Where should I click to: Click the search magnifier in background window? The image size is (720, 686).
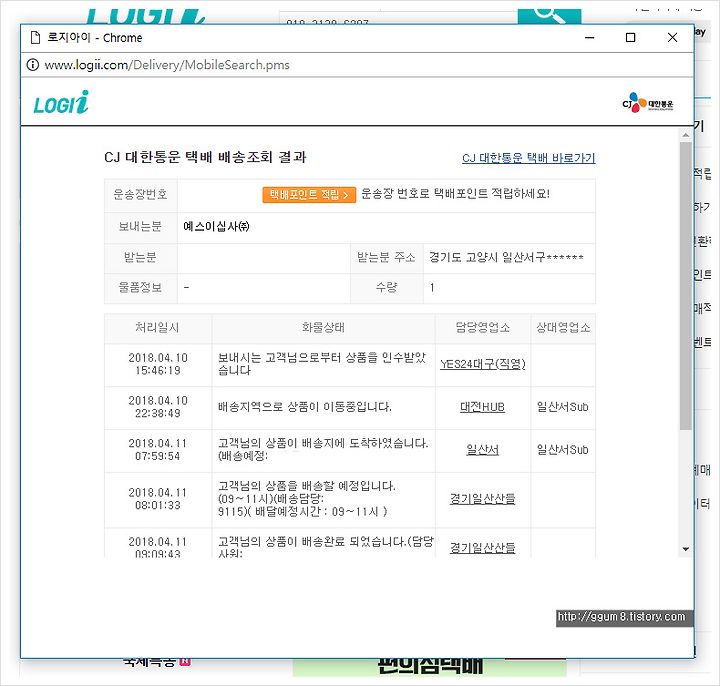pos(549,16)
